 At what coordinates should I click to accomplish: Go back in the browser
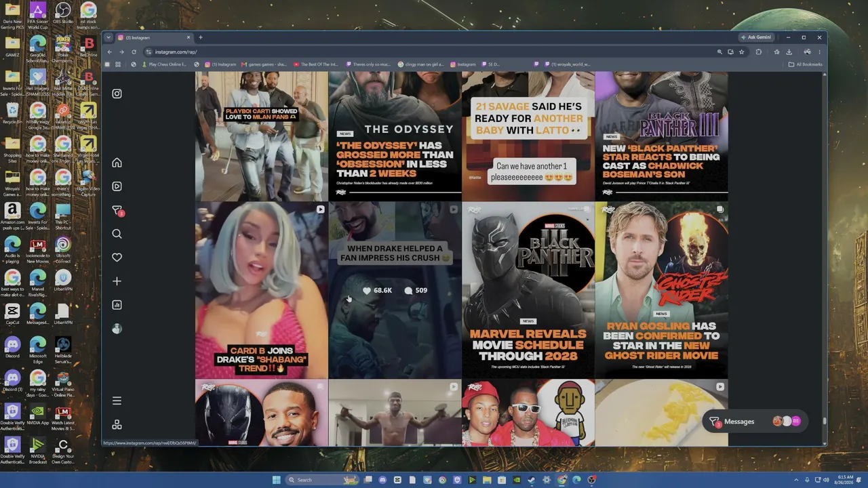pyautogui.click(x=110, y=52)
